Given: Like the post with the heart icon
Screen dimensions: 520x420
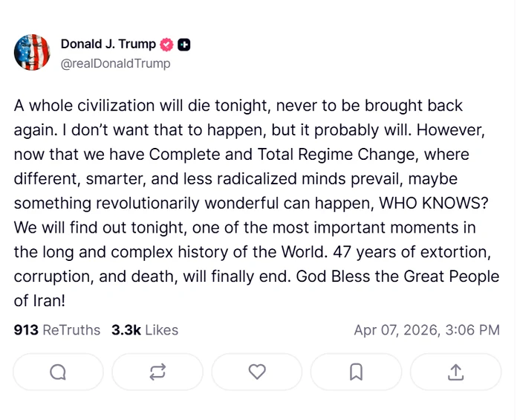Looking at the screenshot, I should (257, 372).
